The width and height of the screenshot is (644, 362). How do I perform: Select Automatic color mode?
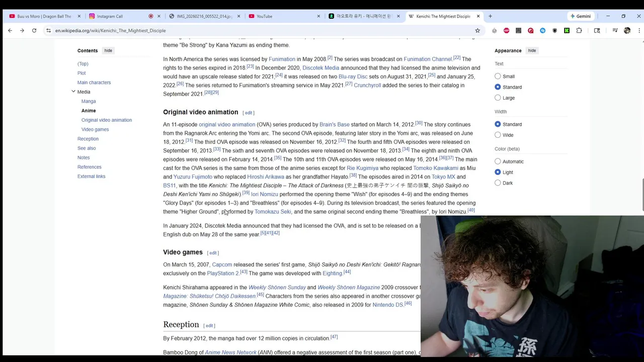click(x=498, y=161)
